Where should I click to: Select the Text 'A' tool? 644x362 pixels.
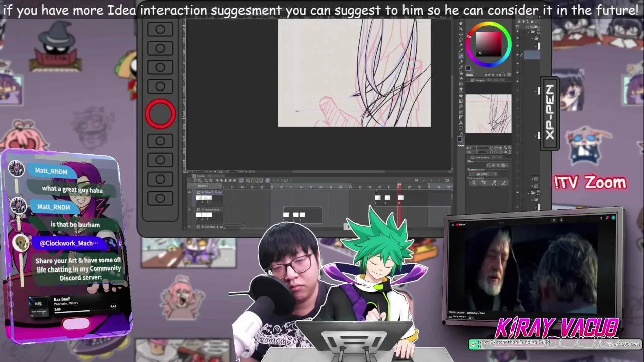tap(461, 123)
